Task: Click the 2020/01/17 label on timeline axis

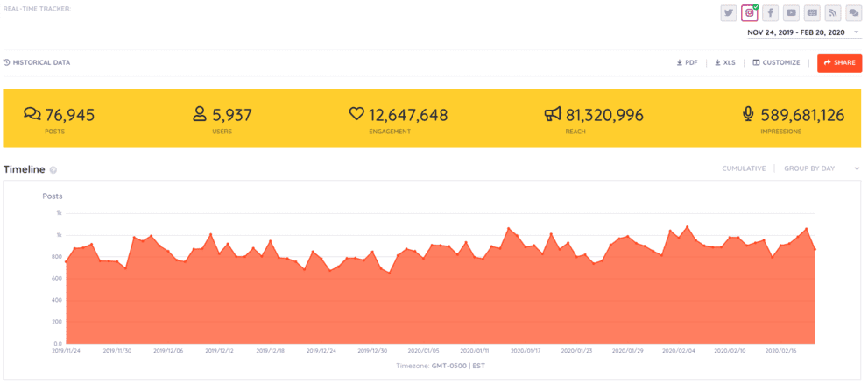Action: coord(525,350)
